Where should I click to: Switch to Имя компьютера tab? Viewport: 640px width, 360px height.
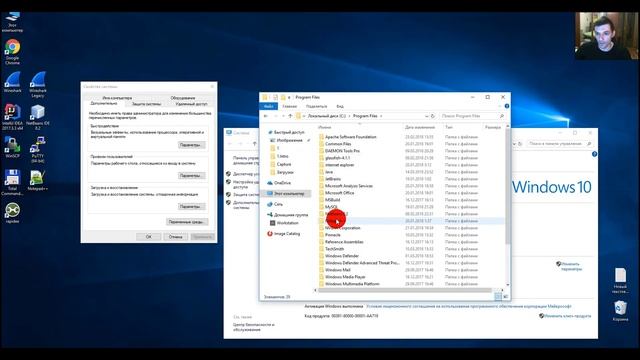coord(117,98)
